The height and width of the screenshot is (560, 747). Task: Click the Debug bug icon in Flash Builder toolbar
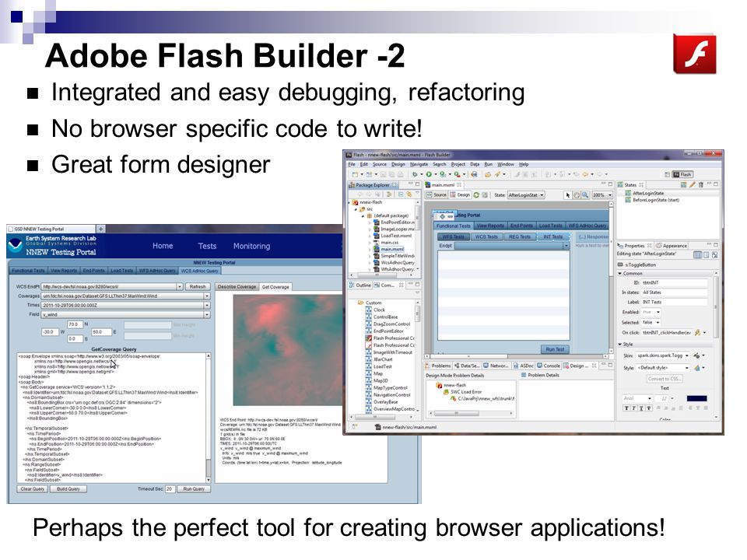[x=415, y=173]
